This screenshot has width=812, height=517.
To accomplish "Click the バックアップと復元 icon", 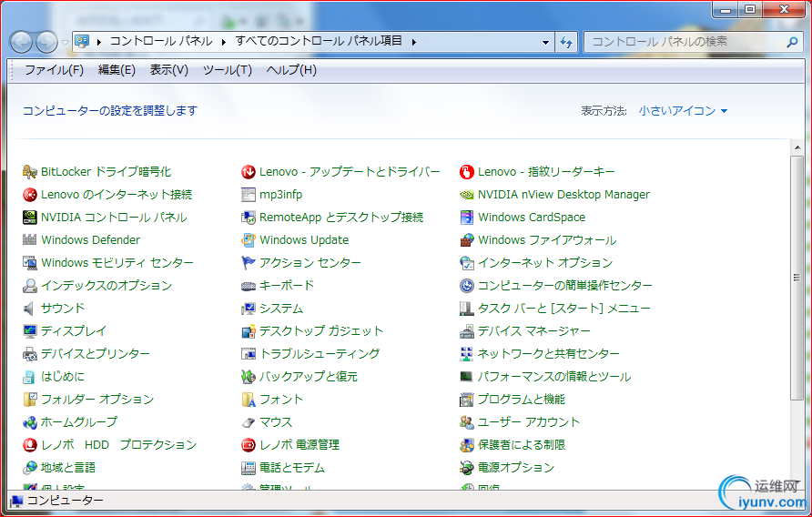I will [249, 377].
